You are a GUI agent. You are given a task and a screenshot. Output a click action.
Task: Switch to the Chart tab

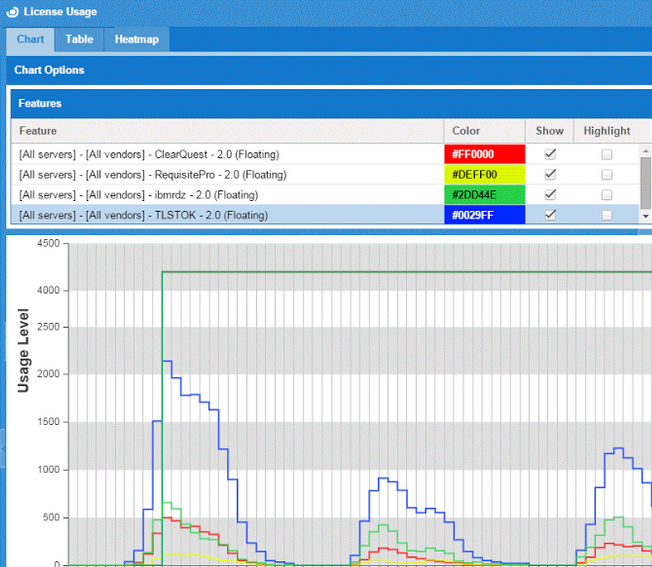[x=30, y=40]
